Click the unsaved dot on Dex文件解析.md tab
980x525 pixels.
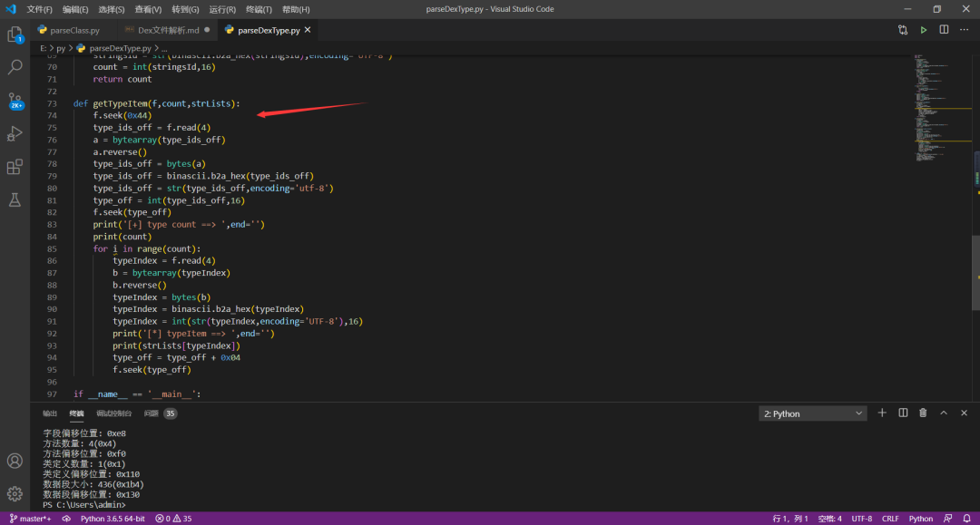207,29
